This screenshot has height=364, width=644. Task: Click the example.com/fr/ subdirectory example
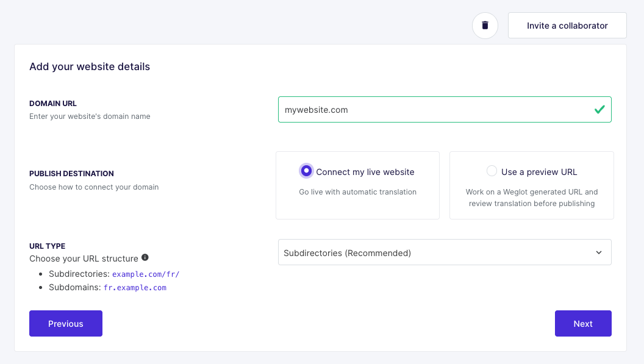coord(146,274)
